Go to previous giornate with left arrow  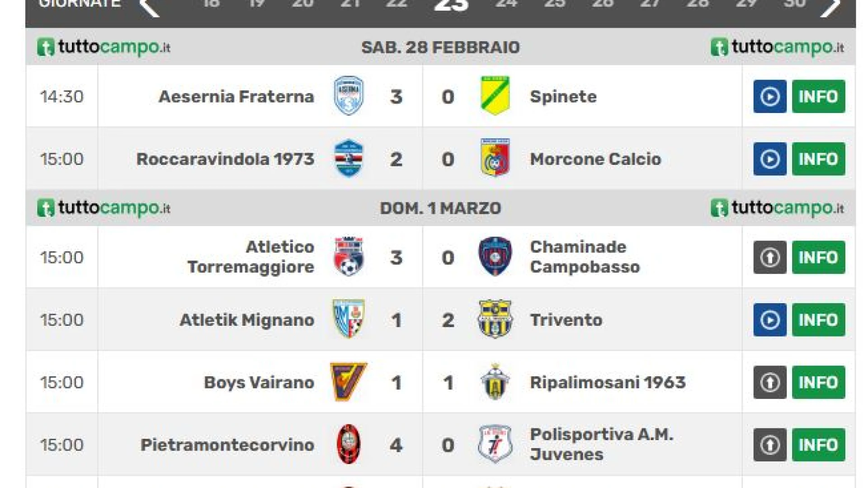(x=150, y=7)
